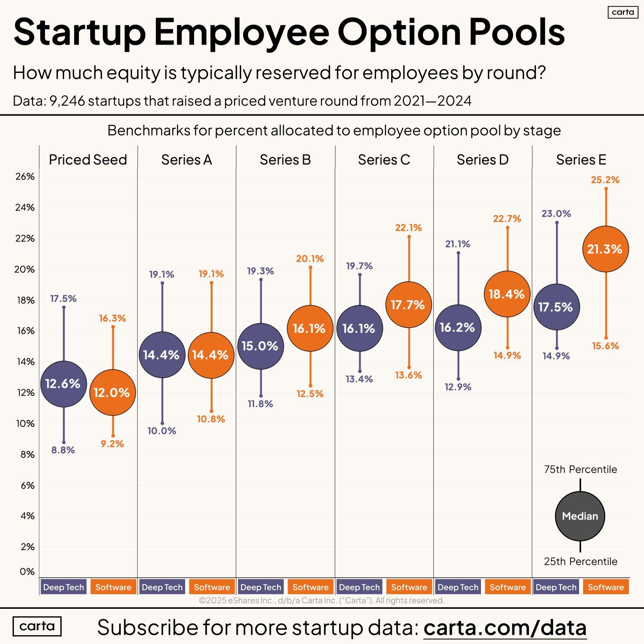Click the Carta logo at top right

pyautogui.click(x=623, y=12)
